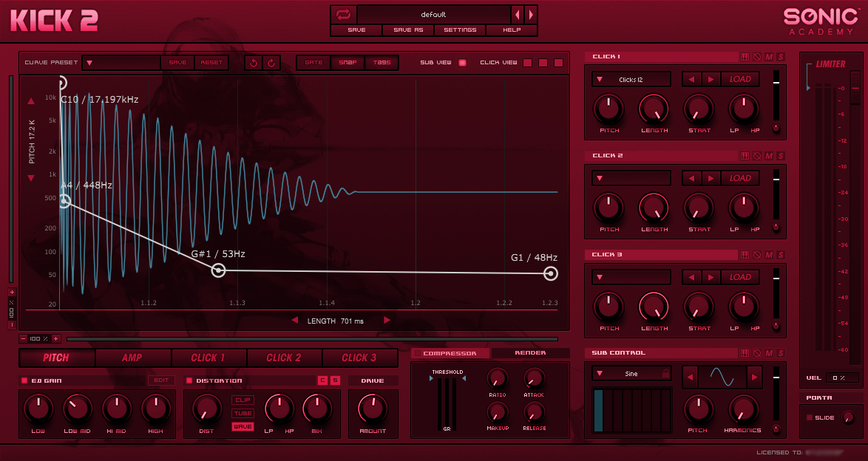Image resolution: width=868 pixels, height=461 pixels.
Task: Open the Help button
Action: point(512,30)
